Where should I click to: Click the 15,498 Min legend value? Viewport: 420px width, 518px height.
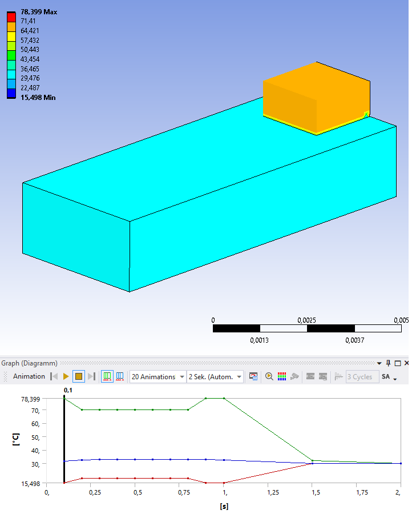click(x=38, y=98)
